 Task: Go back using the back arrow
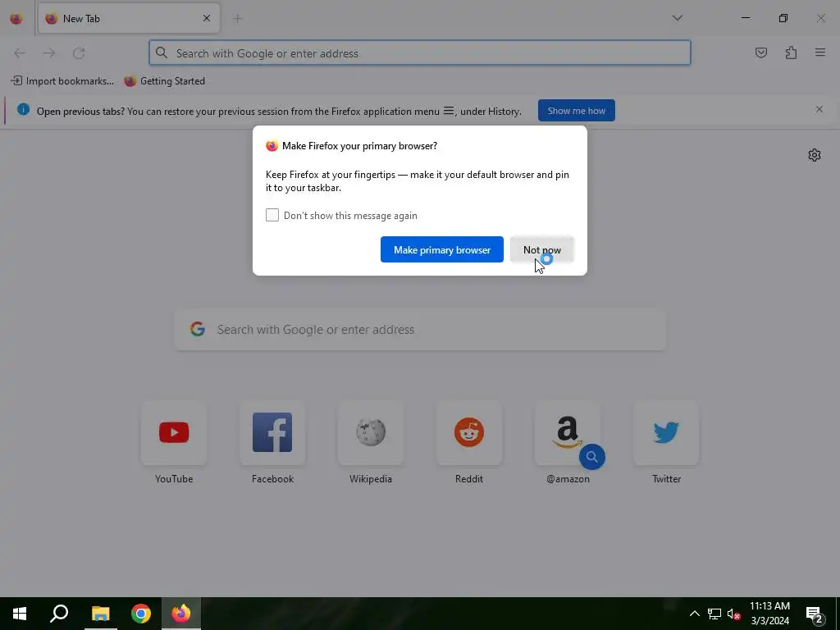point(20,53)
